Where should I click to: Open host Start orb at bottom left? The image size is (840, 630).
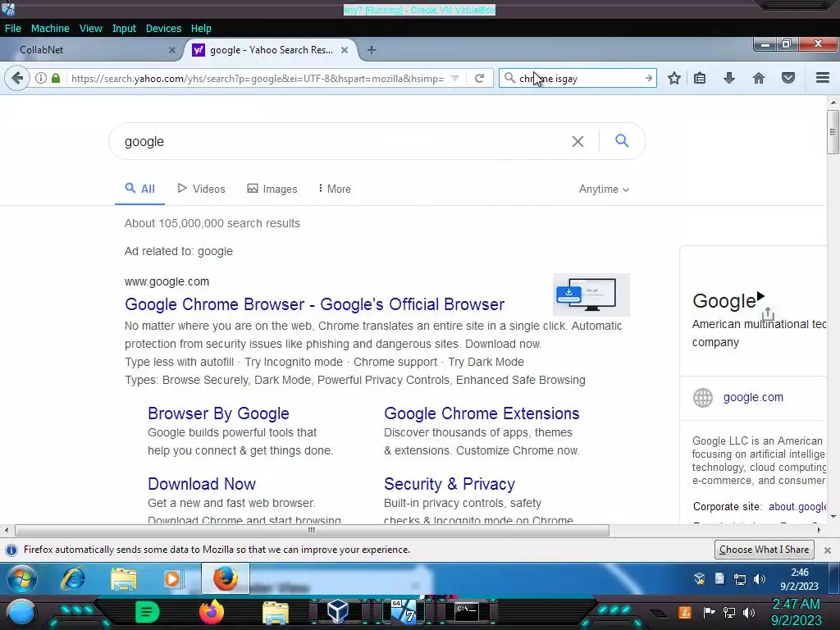[x=21, y=612]
